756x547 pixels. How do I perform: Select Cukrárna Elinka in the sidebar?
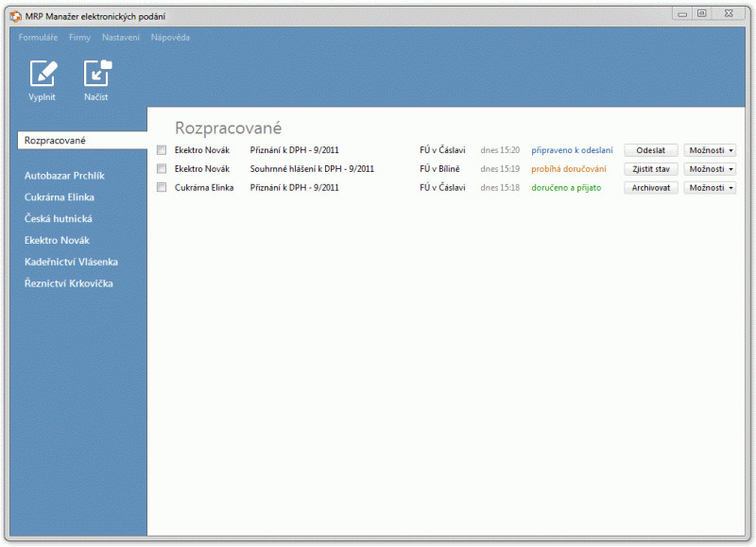tap(60, 197)
